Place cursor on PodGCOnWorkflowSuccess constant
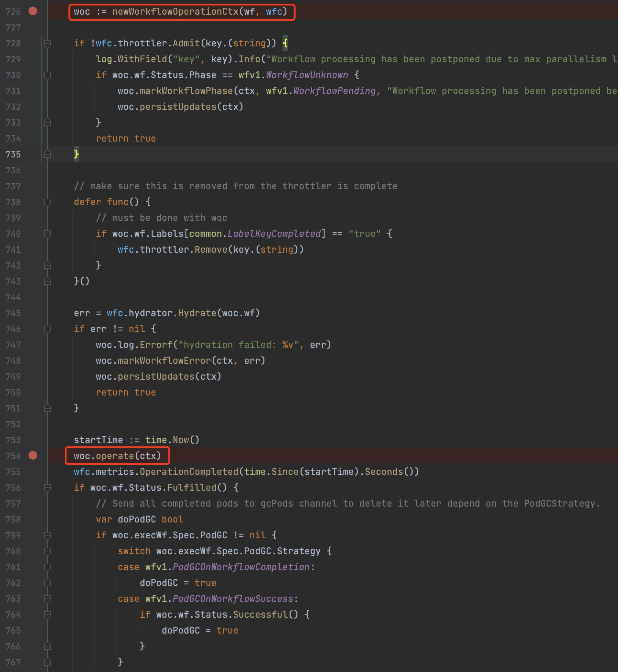 click(x=233, y=599)
